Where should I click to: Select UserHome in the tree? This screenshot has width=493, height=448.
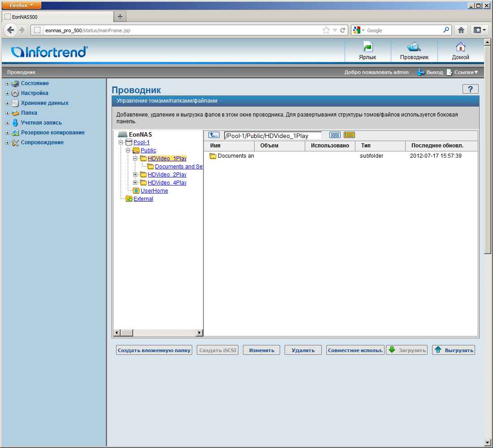[154, 191]
